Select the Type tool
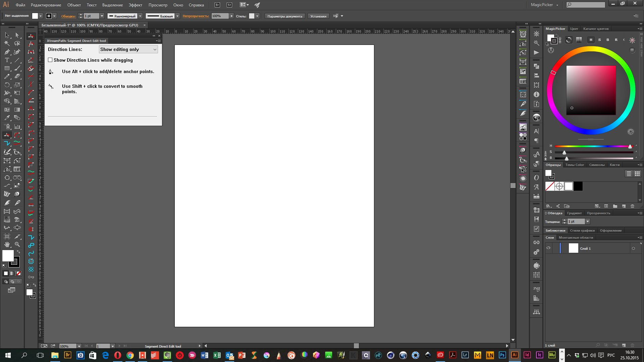 tap(7, 60)
